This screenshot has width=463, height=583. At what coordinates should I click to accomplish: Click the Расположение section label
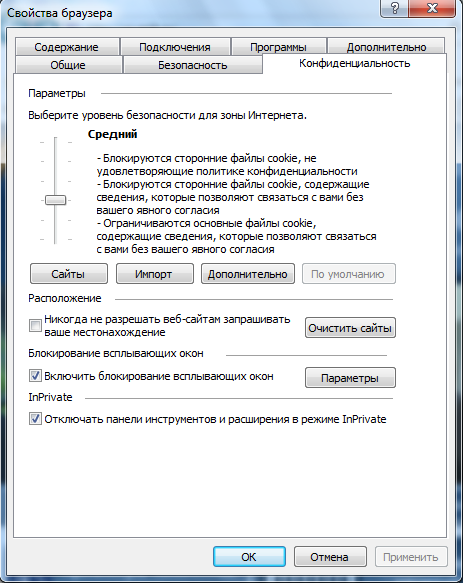[65, 298]
